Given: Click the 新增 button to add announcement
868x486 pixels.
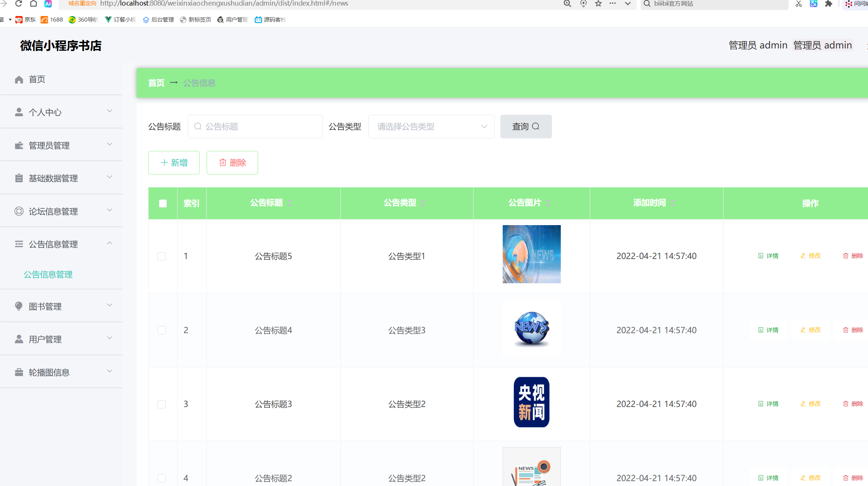Looking at the screenshot, I should coord(174,162).
